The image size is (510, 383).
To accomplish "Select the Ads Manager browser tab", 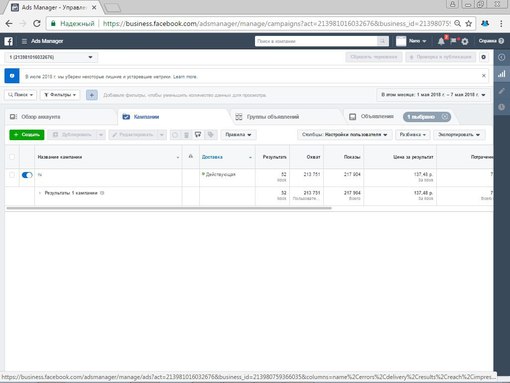I will (53, 7).
